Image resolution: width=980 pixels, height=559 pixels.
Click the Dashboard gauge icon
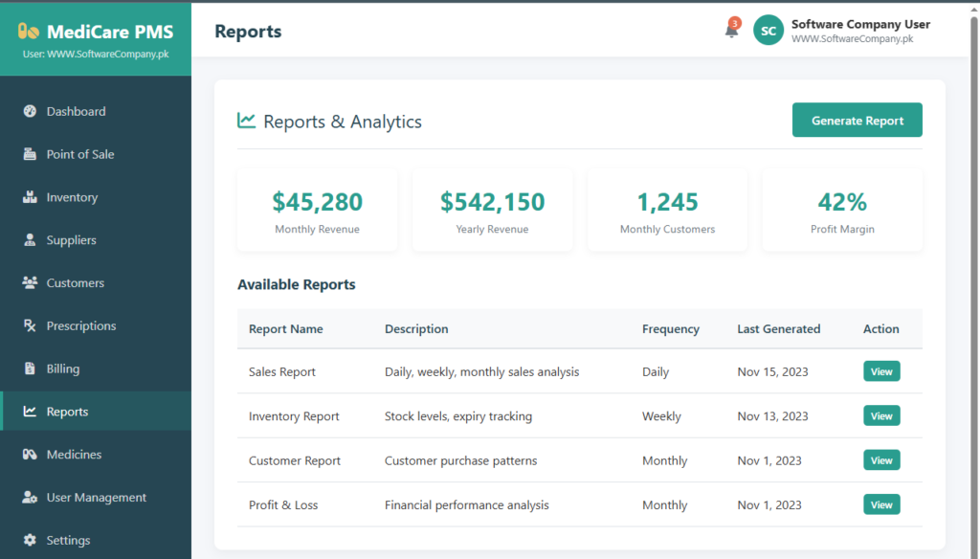[x=30, y=111]
